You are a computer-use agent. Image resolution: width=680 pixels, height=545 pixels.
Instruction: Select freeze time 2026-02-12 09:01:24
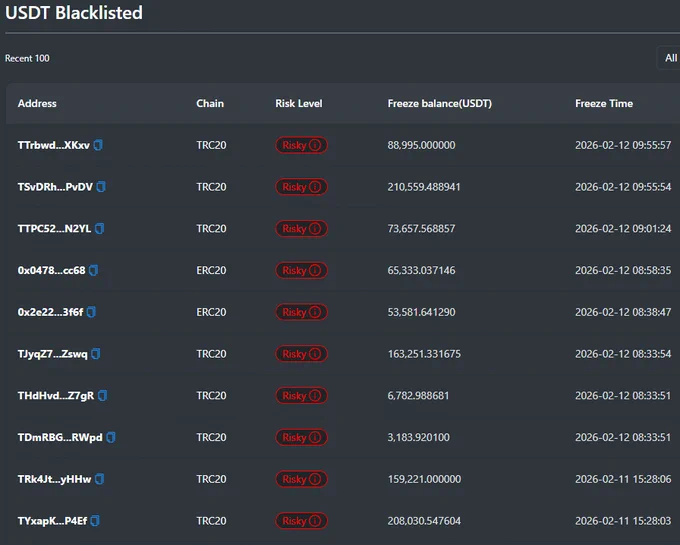(x=623, y=228)
